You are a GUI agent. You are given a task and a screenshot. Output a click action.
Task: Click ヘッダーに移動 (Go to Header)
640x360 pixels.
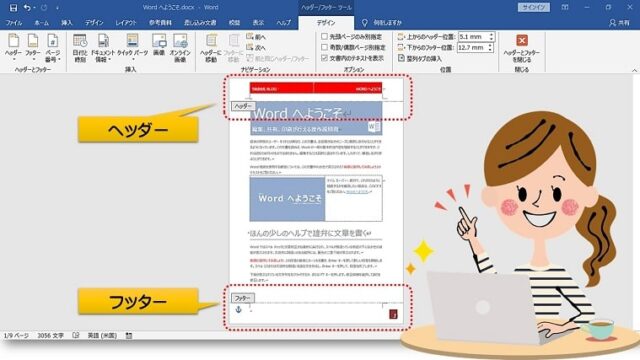click(211, 47)
